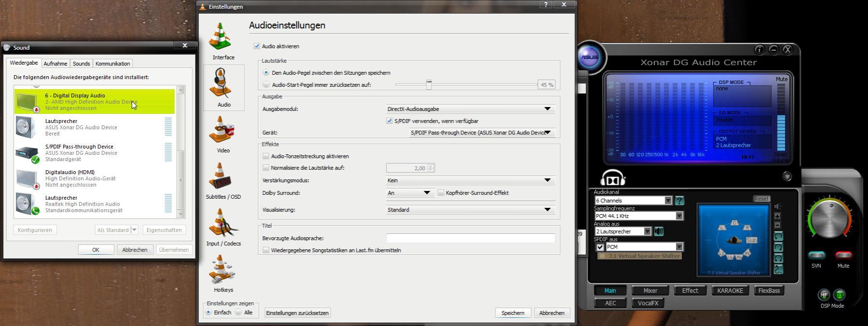Open Input / Codecs settings category
The image size is (868, 326).
tap(223, 227)
